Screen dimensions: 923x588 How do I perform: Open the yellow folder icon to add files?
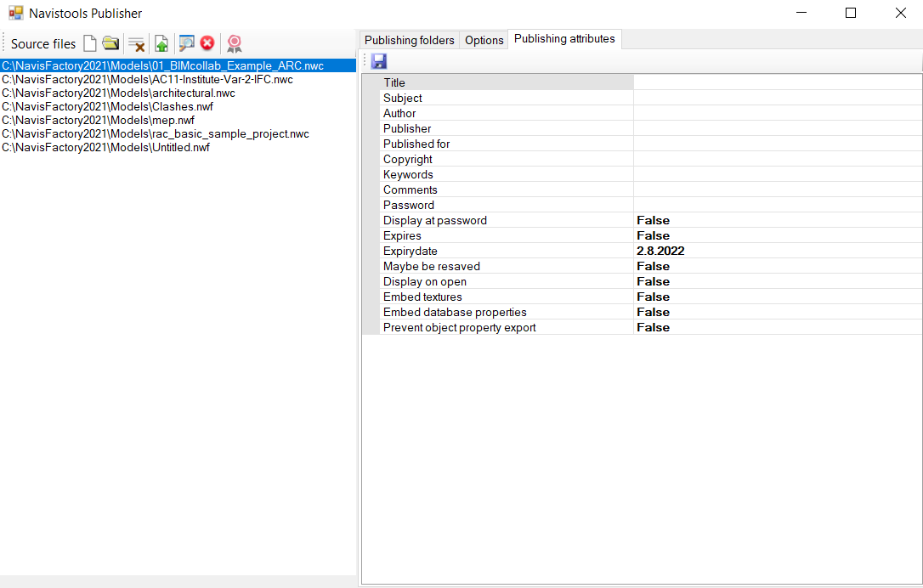click(x=110, y=43)
